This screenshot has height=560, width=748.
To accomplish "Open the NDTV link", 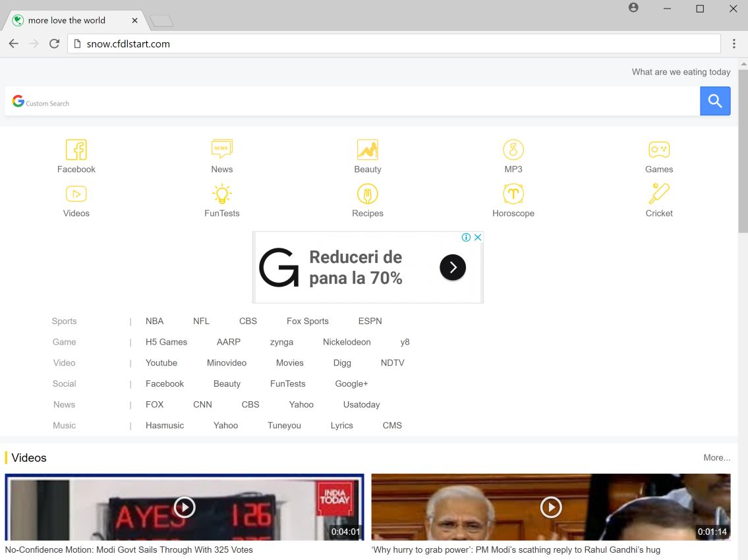I will (x=393, y=363).
